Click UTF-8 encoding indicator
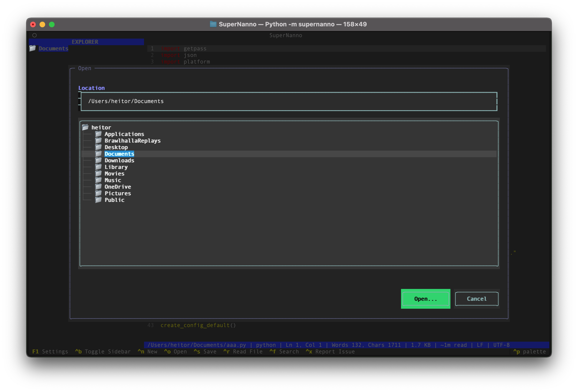 click(502, 345)
